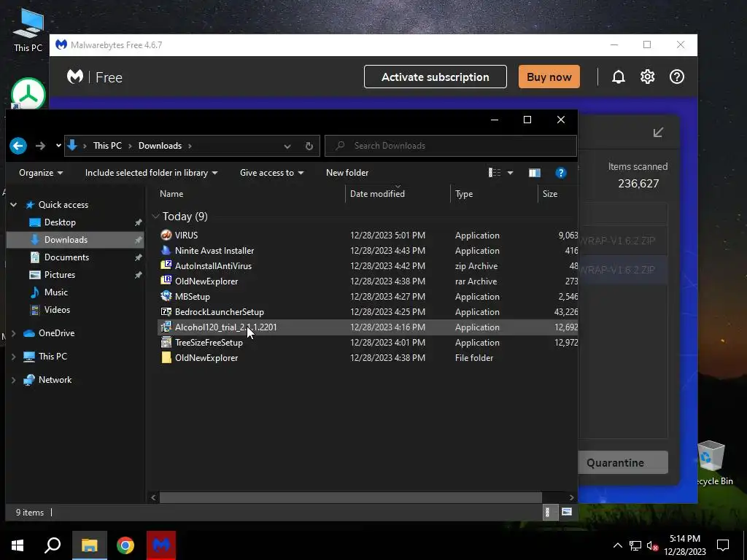
Task: Change view layout icon in Explorer toolbar
Action: pos(495,173)
